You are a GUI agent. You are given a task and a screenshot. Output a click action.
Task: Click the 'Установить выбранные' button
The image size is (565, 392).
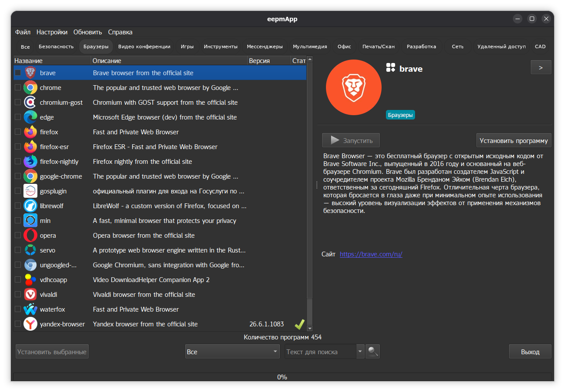pos(52,352)
